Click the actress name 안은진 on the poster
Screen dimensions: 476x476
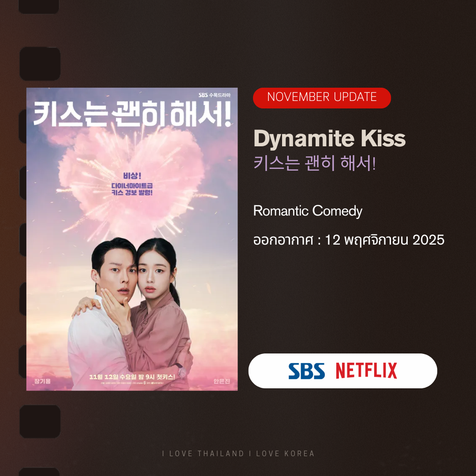tap(222, 381)
